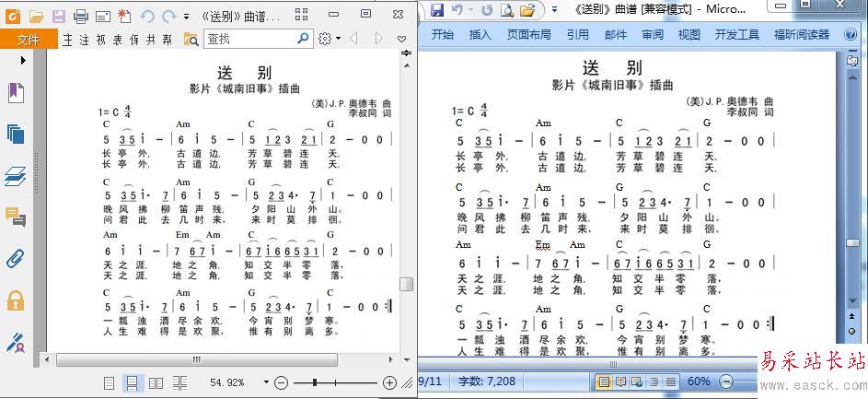Open Foxit bookmarks panel
This screenshot has width=868, height=399.
coord(16,92)
